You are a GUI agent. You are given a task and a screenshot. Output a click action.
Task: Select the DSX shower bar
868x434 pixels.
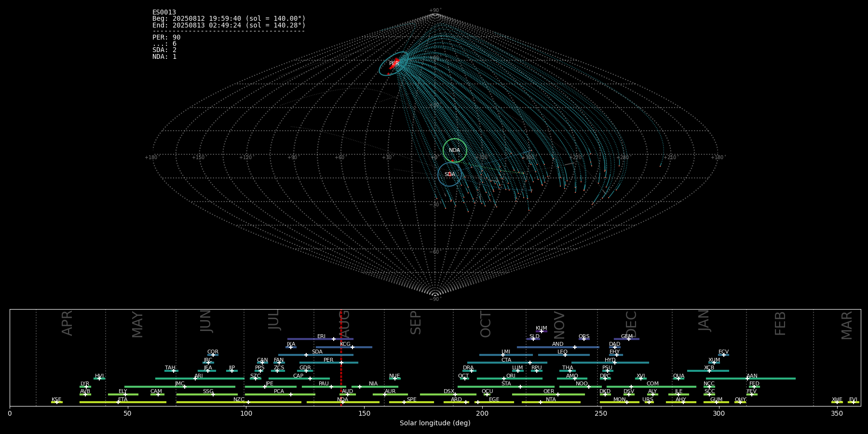pyautogui.click(x=448, y=394)
